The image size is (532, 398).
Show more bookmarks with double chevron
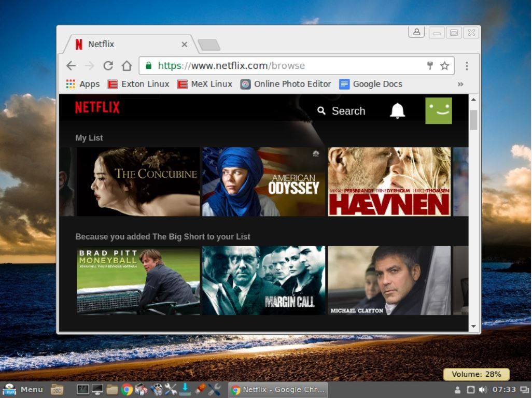point(460,84)
